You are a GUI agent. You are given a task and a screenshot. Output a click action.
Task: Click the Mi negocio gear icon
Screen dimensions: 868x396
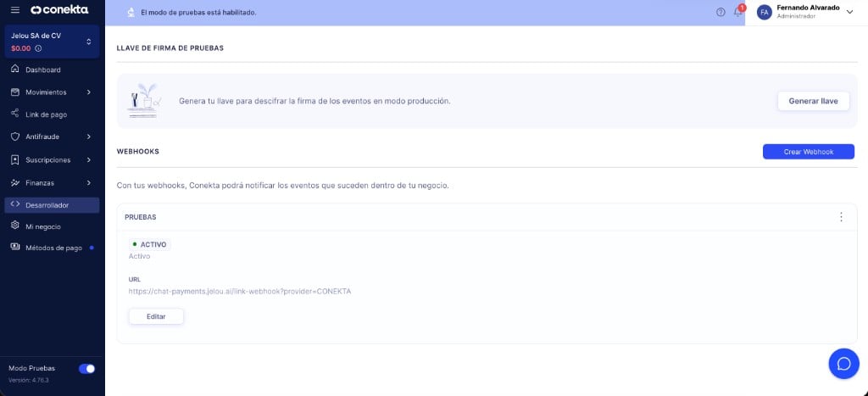(15, 226)
